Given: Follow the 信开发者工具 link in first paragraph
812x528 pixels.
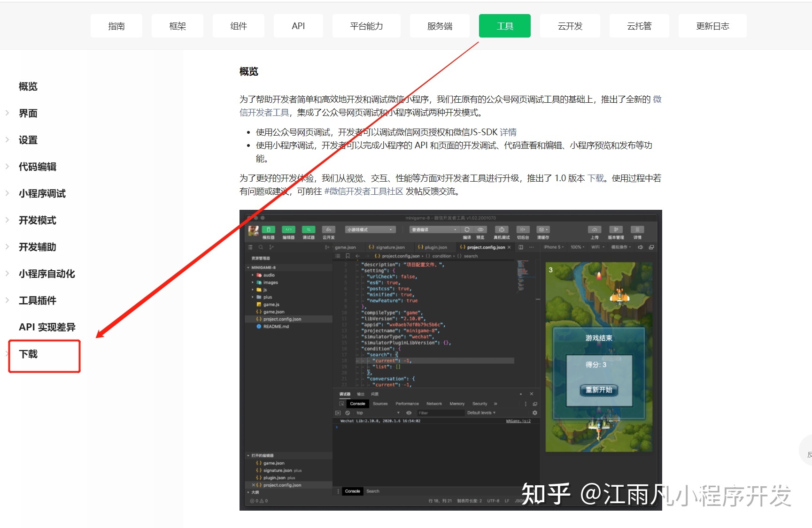Looking at the screenshot, I should [x=264, y=113].
